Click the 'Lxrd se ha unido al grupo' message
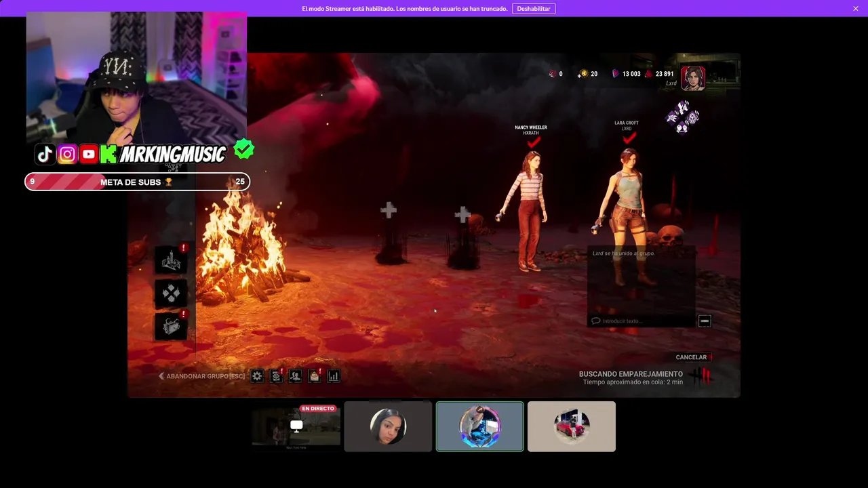 pyautogui.click(x=624, y=253)
